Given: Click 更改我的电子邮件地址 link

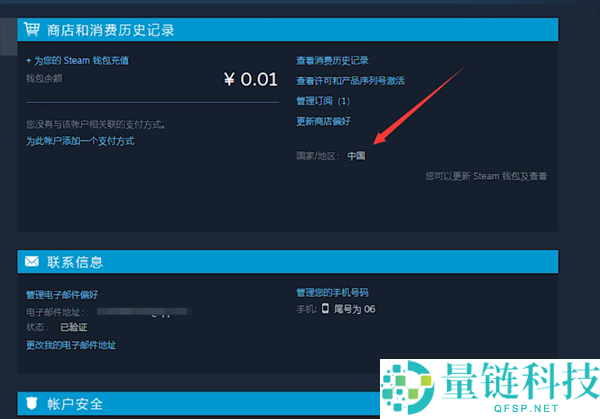Looking at the screenshot, I should (x=71, y=344).
